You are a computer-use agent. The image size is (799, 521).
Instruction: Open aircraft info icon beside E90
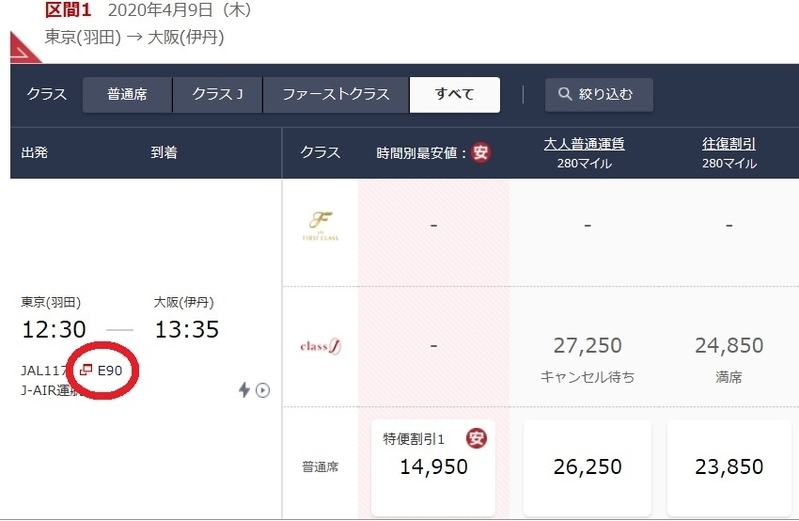tap(86, 370)
